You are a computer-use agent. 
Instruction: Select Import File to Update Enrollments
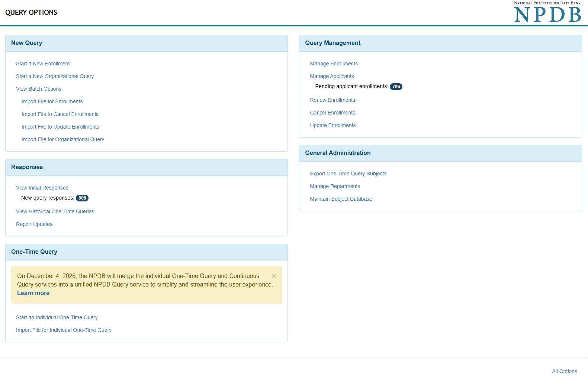(x=60, y=127)
